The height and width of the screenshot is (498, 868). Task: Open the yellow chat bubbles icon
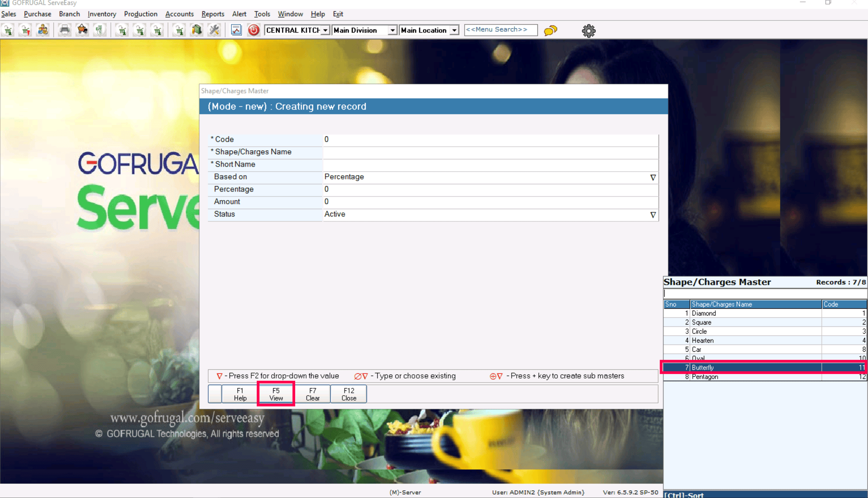pos(550,30)
